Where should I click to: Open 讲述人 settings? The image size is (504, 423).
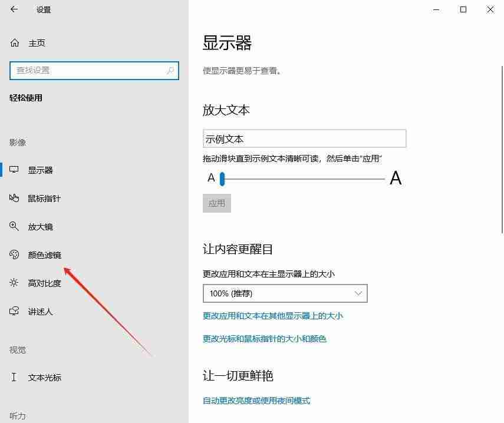(39, 311)
